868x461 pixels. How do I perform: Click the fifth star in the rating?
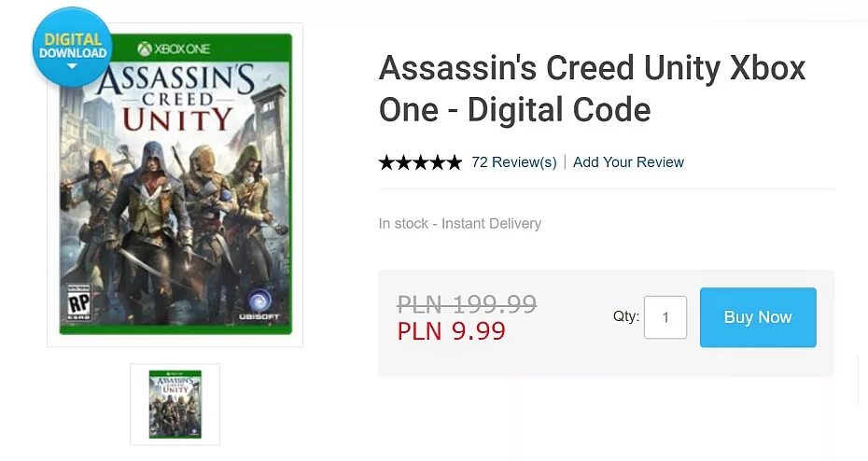(454, 162)
